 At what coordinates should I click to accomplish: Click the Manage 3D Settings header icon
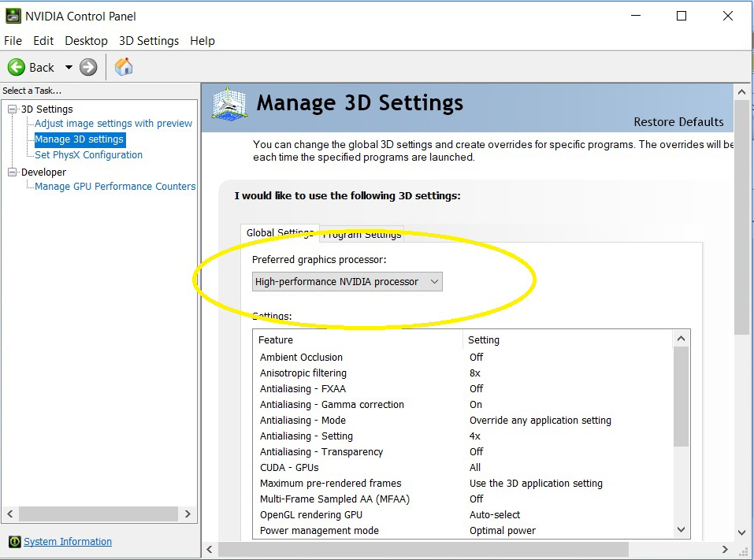(x=230, y=104)
